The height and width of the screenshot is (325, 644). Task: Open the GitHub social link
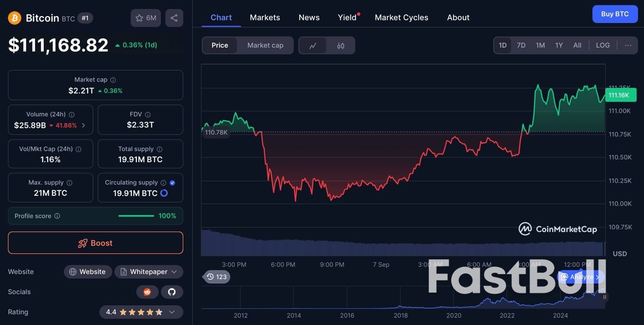coord(171,292)
